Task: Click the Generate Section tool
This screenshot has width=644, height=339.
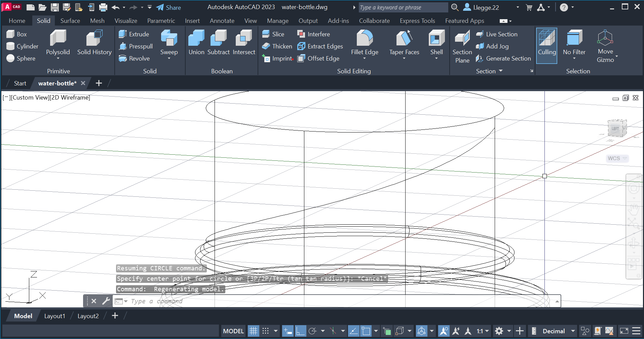Action: [503, 58]
